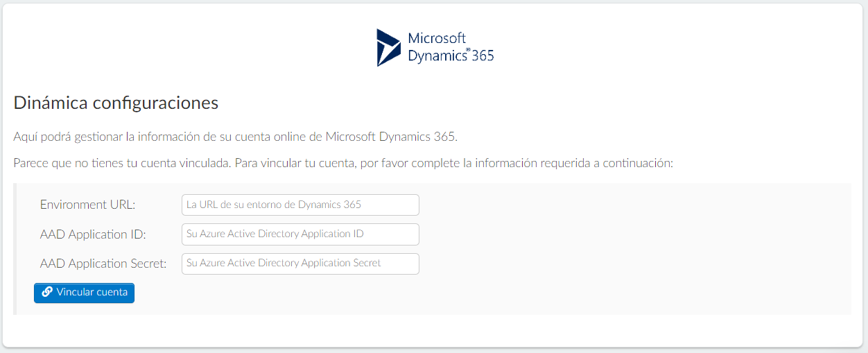
Task: Focus the AAD Application ID field
Action: pyautogui.click(x=300, y=234)
